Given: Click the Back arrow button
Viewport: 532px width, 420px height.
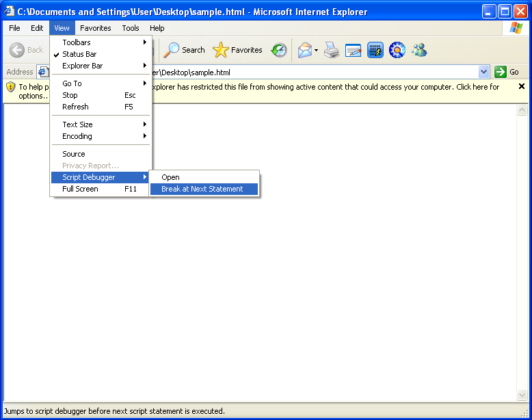Looking at the screenshot, I should click(x=27, y=50).
